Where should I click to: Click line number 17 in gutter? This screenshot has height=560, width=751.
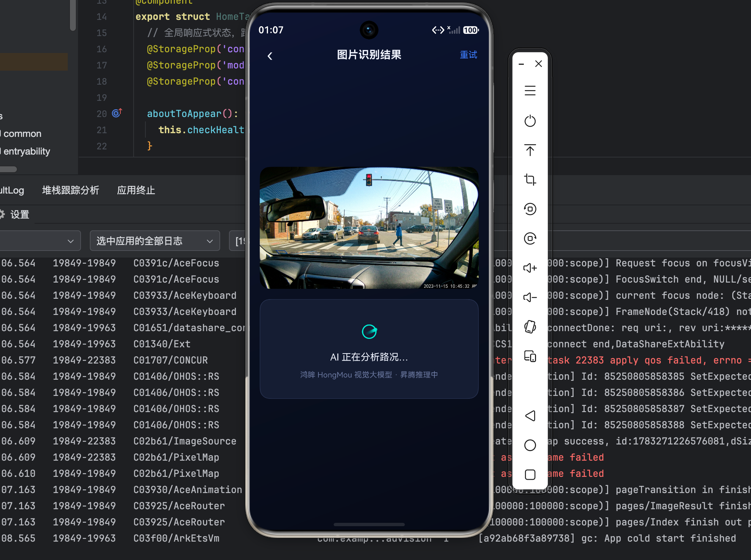(102, 65)
